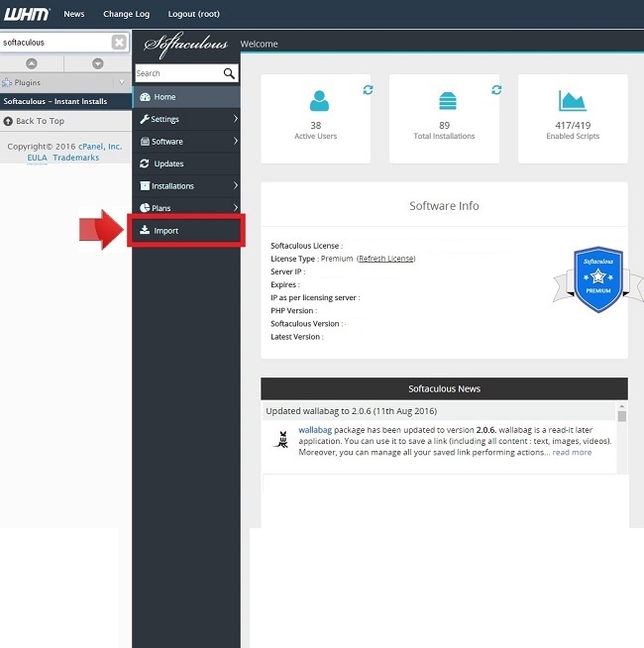Click the 38 Active Users text
This screenshot has height=648, width=644.
point(315,131)
